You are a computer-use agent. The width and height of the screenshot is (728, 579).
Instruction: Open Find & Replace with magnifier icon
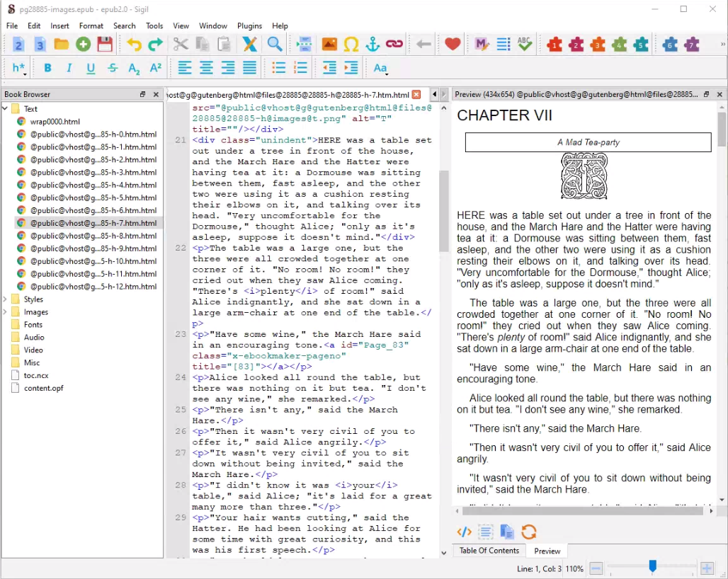(273, 43)
